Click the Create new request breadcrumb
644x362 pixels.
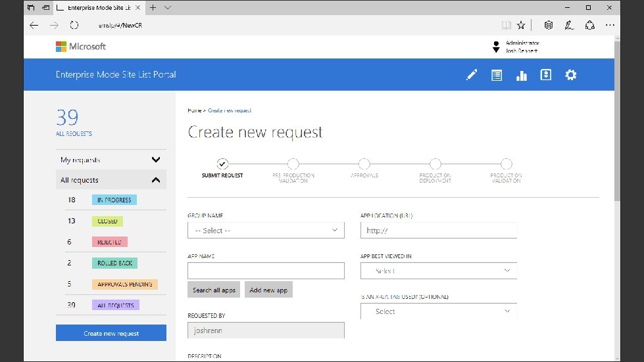click(230, 110)
